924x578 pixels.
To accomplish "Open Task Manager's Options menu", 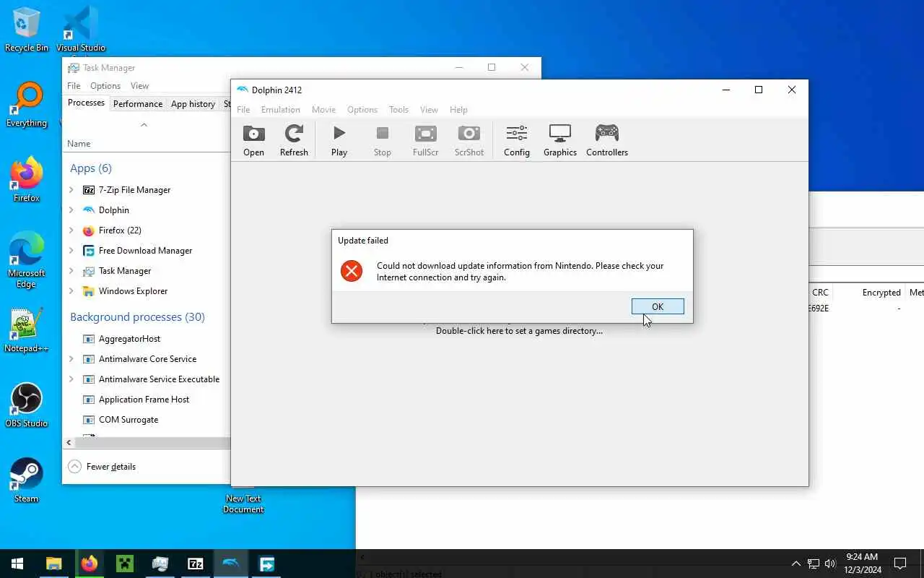I will pyautogui.click(x=105, y=86).
